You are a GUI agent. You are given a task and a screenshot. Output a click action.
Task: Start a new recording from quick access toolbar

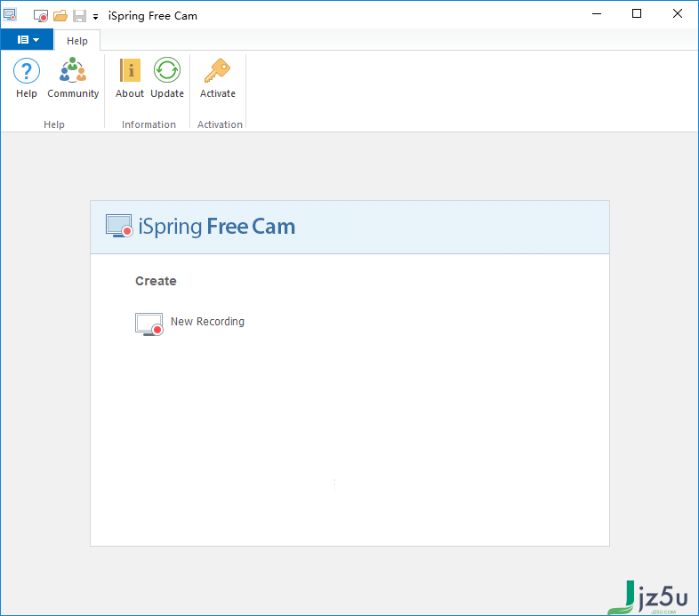click(41, 16)
